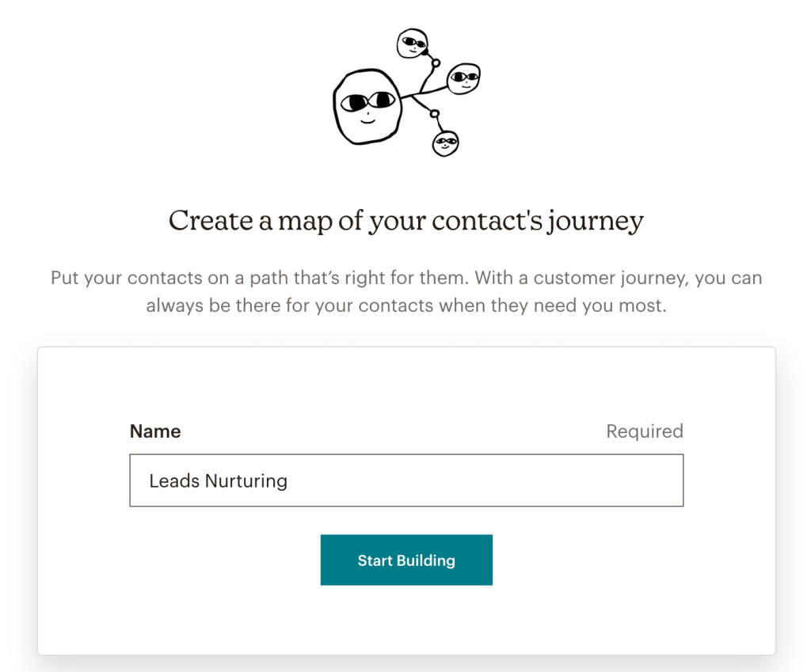This screenshot has width=811, height=672.
Task: Click the Name field label
Action: point(155,431)
